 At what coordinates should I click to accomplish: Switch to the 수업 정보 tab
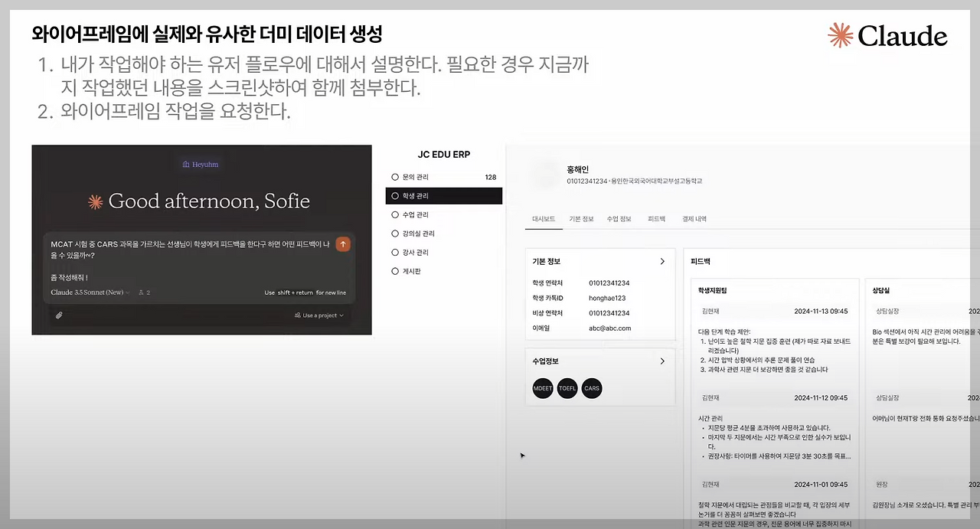(619, 219)
